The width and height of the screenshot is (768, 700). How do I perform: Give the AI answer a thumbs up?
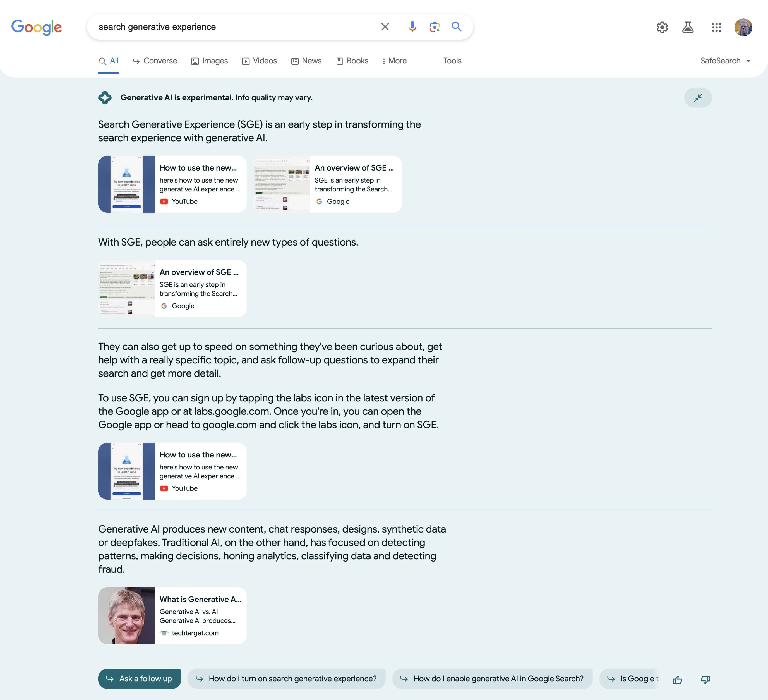pyautogui.click(x=678, y=679)
